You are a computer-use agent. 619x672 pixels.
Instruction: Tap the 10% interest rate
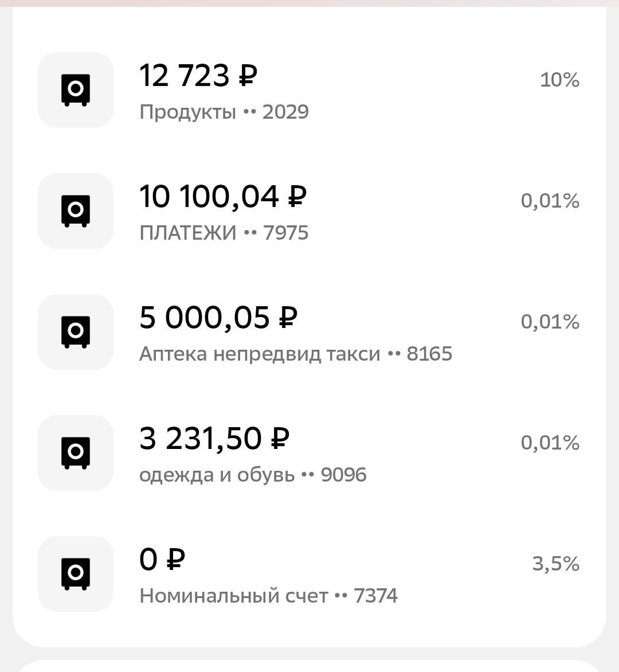pos(559,80)
